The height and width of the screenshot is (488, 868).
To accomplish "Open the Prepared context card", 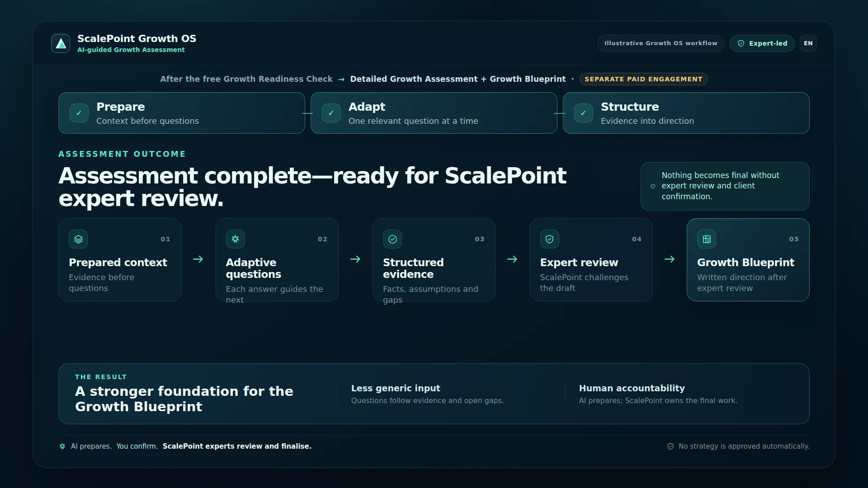I will pos(120,260).
